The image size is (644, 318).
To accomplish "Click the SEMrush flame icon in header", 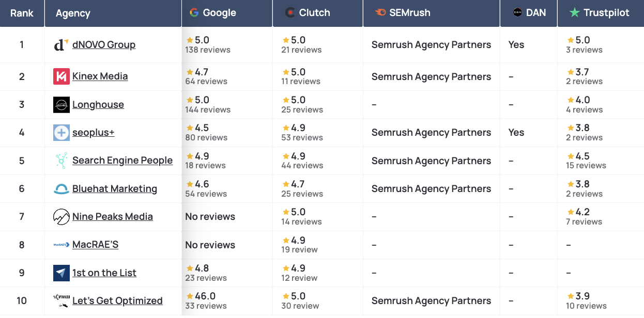I will coord(380,13).
